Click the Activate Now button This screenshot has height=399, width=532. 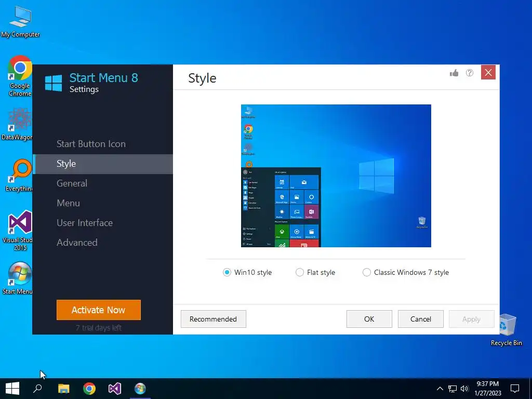[98, 310]
